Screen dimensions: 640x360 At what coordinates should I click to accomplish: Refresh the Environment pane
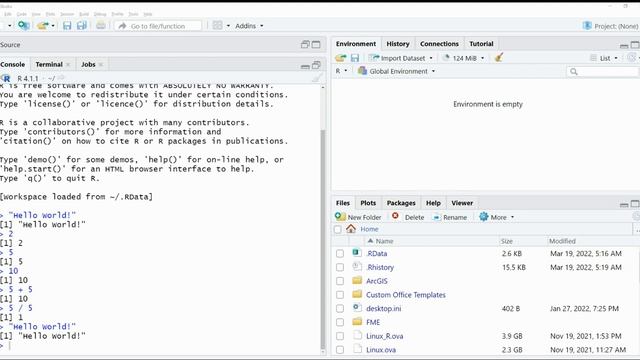click(x=633, y=58)
